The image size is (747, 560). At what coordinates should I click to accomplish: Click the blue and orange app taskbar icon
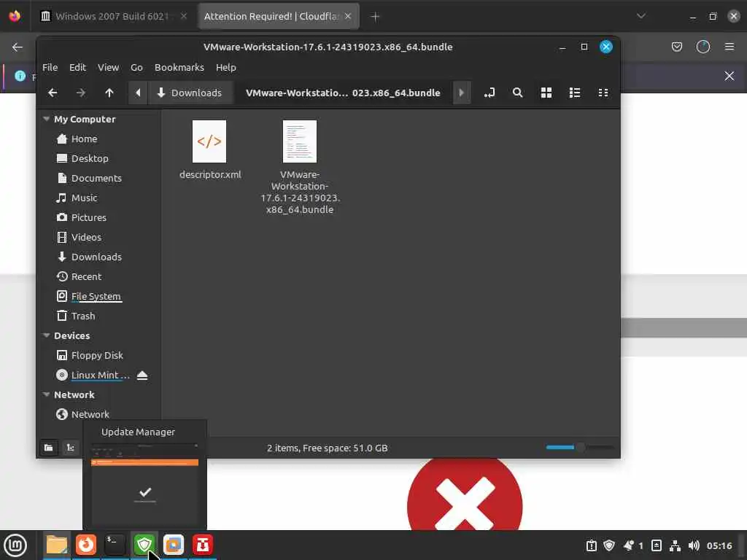pos(174,545)
